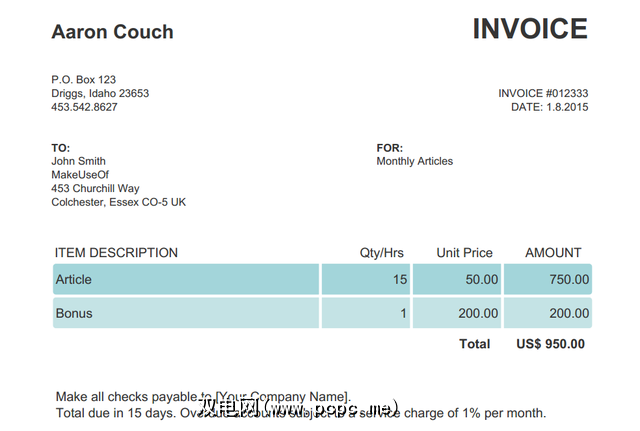Click the Unit Price column header
Screen dimensions: 640x431
[464, 253]
